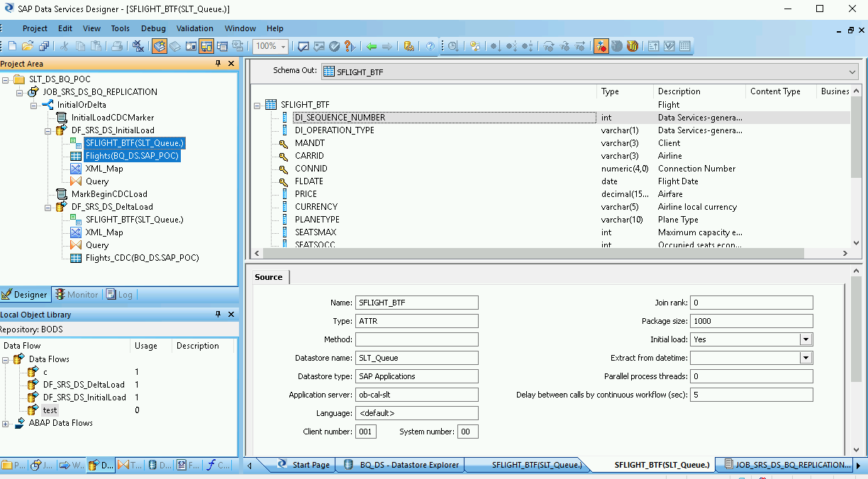Click the green Back arrow icon
Image resolution: width=868 pixels, height=479 pixels.
coord(371,46)
